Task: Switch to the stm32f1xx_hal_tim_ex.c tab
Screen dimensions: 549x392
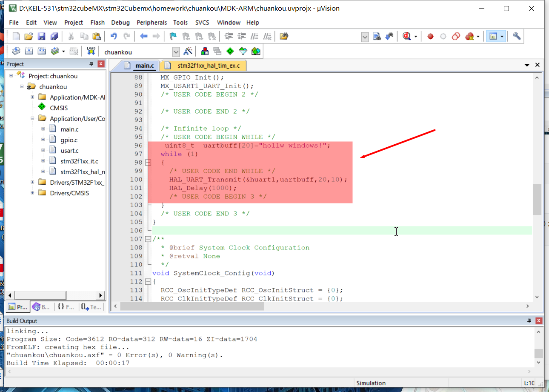Action: [x=203, y=66]
